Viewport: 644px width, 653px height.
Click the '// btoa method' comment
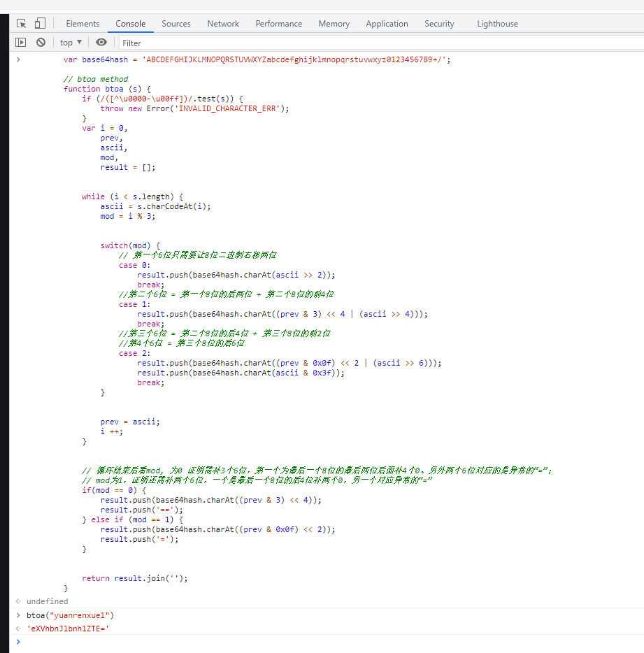(x=96, y=79)
